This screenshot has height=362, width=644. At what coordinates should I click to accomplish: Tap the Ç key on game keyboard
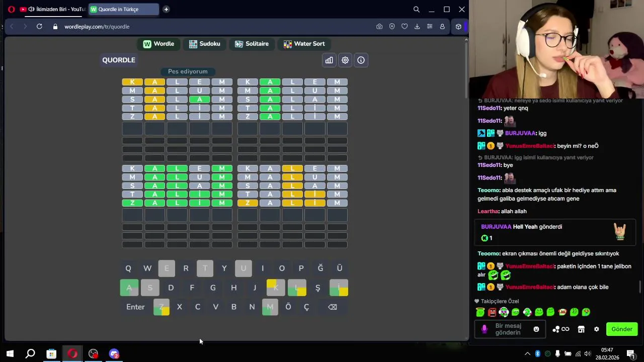tap(306, 307)
